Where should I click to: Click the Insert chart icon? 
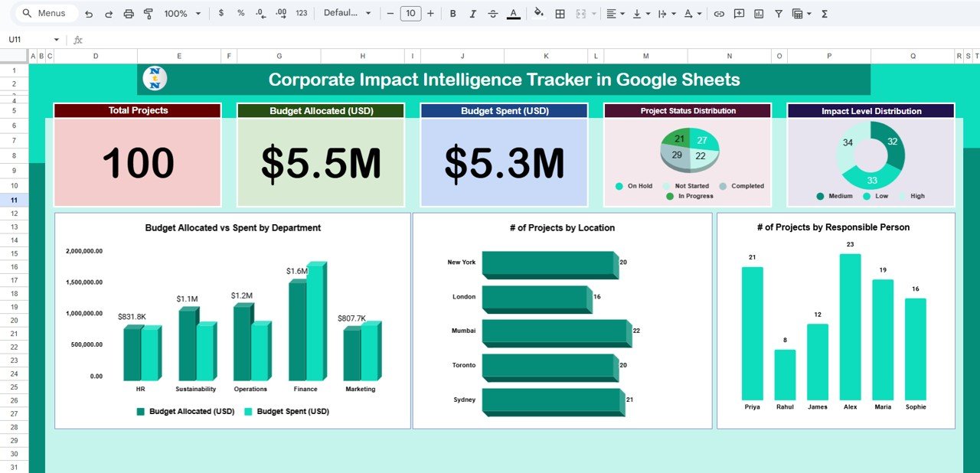pos(759,14)
